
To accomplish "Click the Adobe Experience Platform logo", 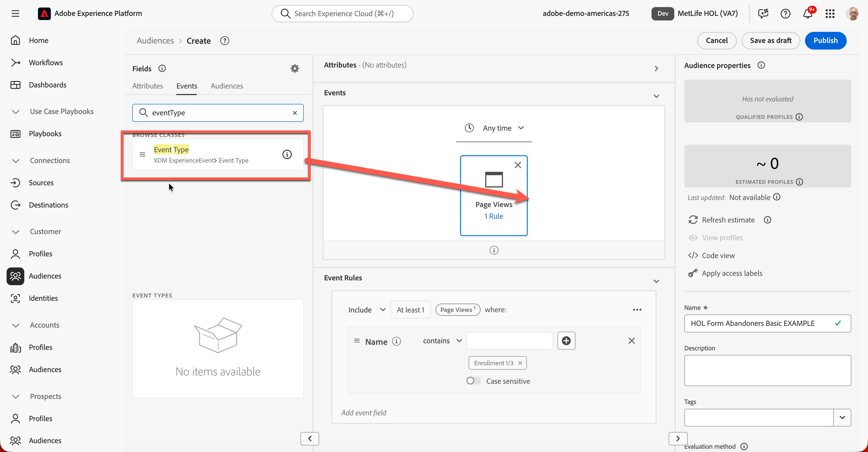I will click(x=44, y=13).
